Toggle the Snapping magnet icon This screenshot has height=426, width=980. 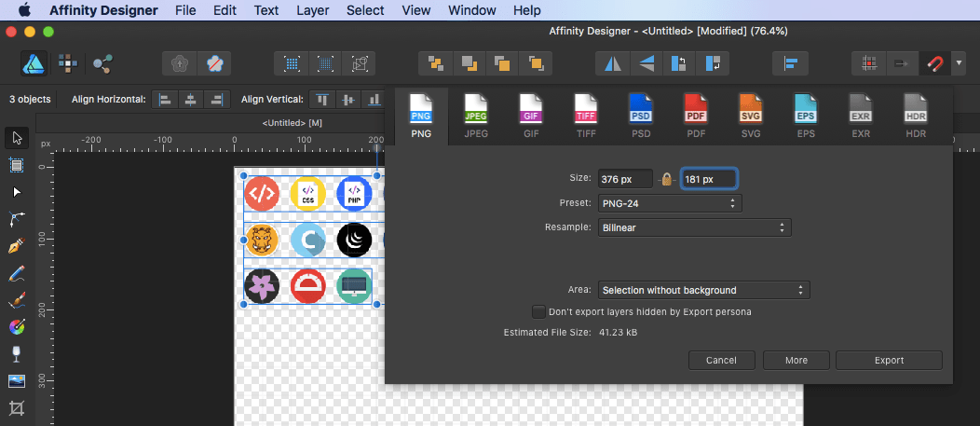click(934, 63)
